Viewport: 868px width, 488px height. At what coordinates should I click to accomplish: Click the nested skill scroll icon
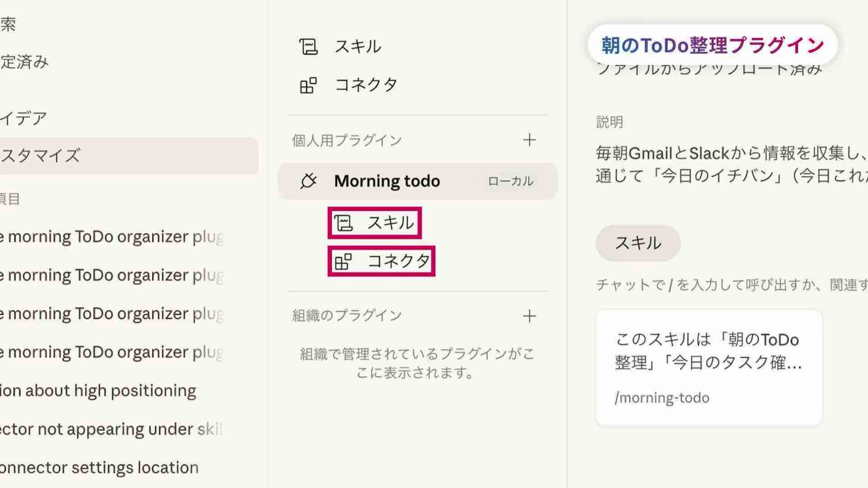pyautogui.click(x=343, y=223)
